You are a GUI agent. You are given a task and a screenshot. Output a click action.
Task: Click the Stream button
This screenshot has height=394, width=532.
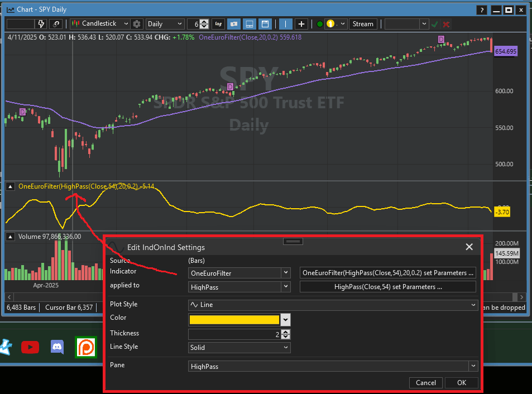pos(363,24)
